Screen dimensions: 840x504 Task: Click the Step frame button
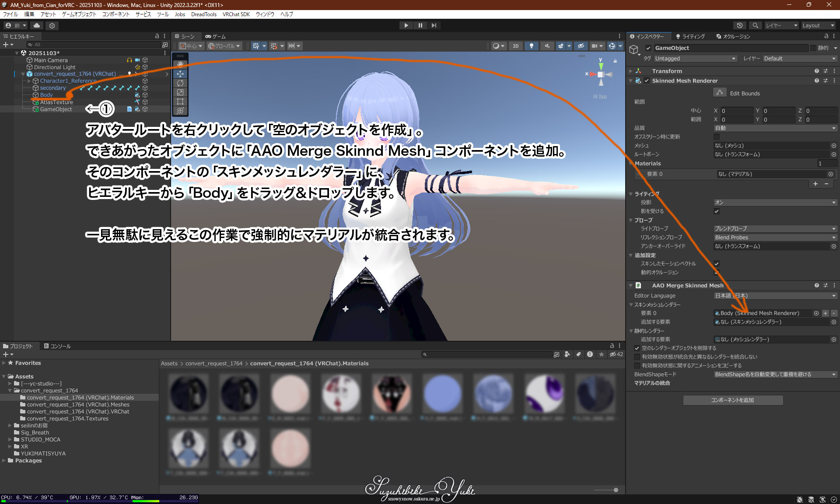click(434, 25)
